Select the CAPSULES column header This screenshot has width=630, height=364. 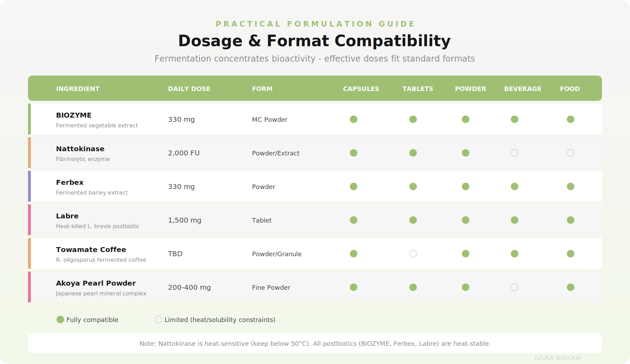pos(361,89)
